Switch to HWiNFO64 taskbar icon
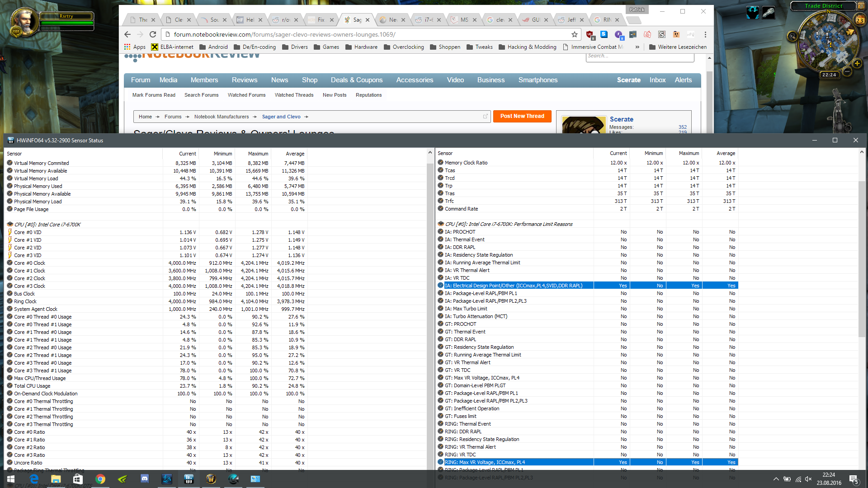The height and width of the screenshot is (488, 868). click(189, 479)
